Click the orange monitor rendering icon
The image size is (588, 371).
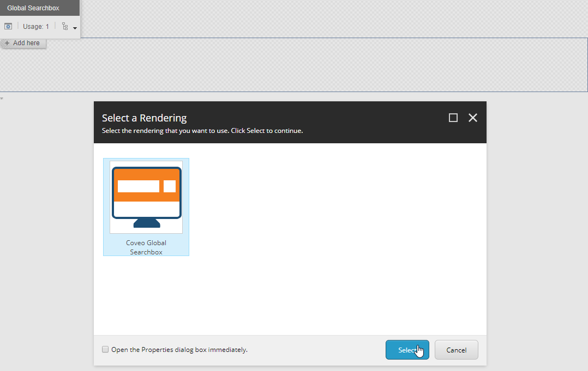146,197
